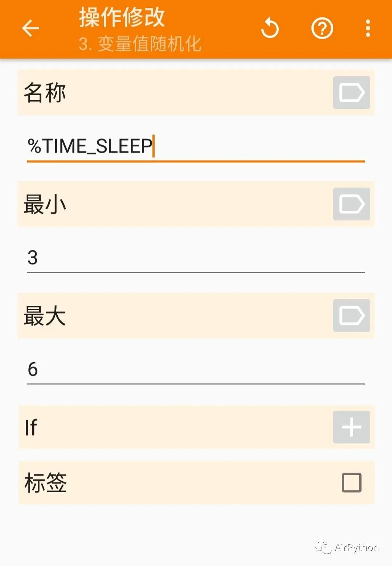The height and width of the screenshot is (566, 392).
Task: Select the minimum value field containing 3
Action: click(x=196, y=258)
